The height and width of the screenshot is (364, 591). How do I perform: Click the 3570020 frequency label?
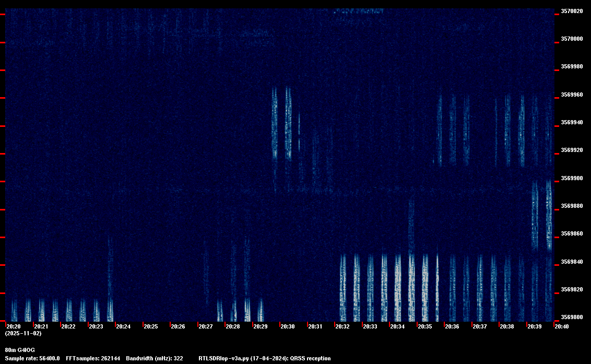572,11
